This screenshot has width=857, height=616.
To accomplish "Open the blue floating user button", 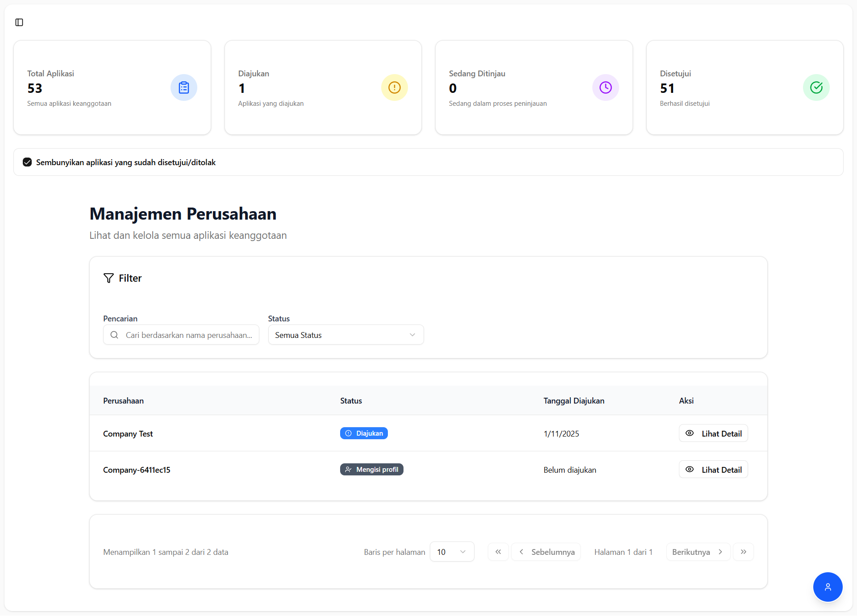I will 828,587.
